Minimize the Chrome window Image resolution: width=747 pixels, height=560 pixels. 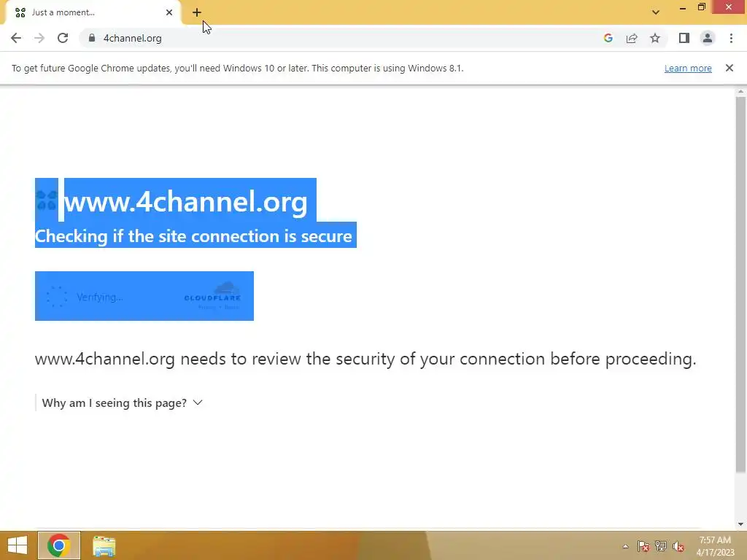[x=683, y=8]
